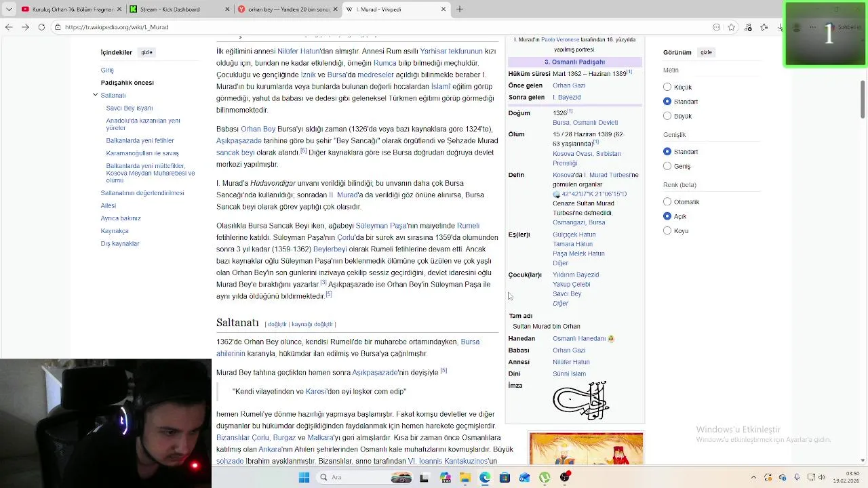Screen dimensions: 868x488
Task: Open Savcı Bey isyanı in contents
Action: coord(130,108)
